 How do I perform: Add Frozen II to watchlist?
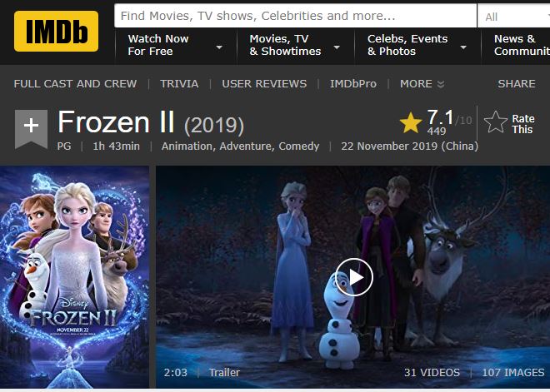(x=31, y=127)
